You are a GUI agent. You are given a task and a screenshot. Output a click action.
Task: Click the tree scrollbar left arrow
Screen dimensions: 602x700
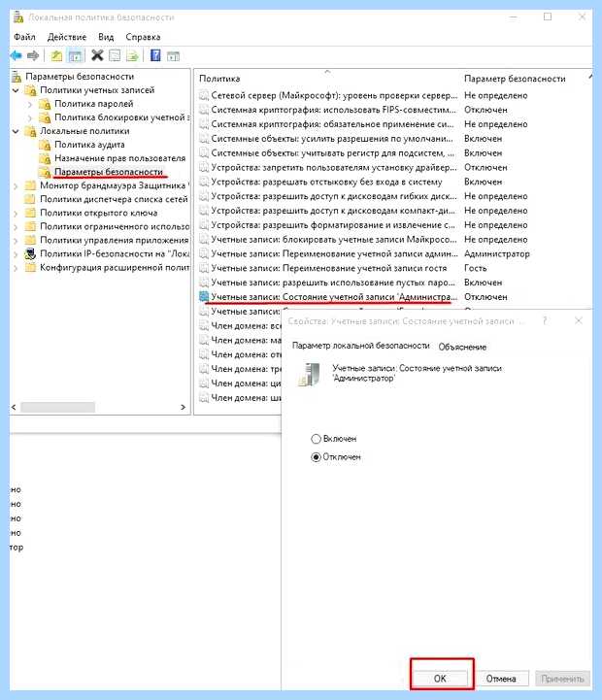(14, 407)
